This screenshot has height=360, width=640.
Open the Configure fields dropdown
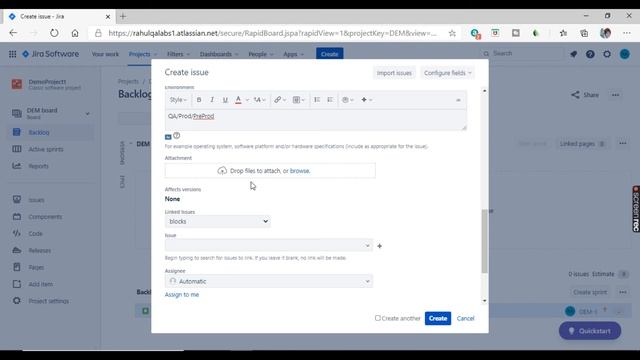pyautogui.click(x=447, y=73)
